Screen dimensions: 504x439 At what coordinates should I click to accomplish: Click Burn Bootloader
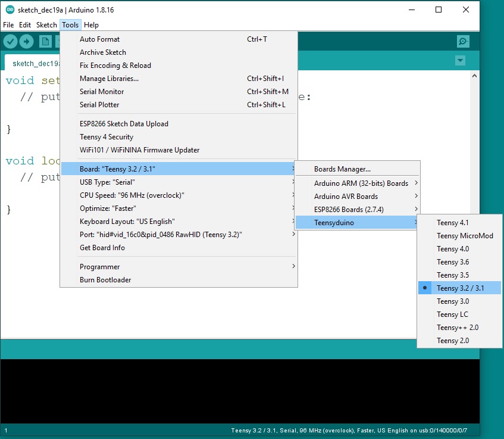coord(105,280)
